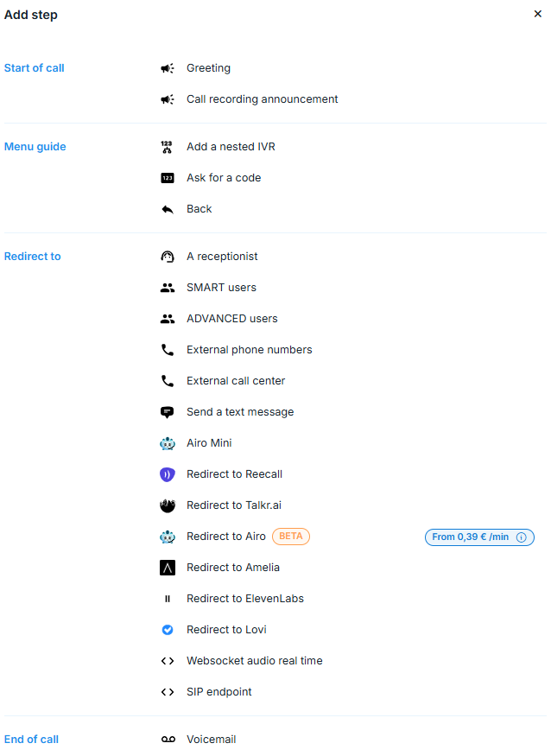The height and width of the screenshot is (756, 551).
Task: Click the headset icon for A receptionist
Action: coord(168,257)
